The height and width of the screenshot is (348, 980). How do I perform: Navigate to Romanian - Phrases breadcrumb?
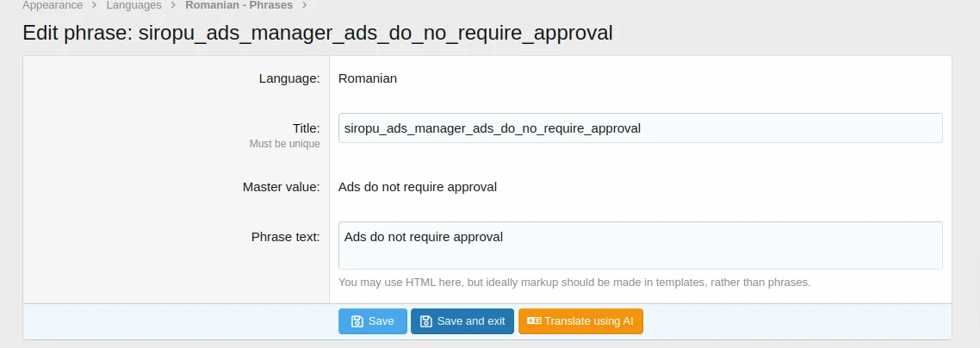239,5
